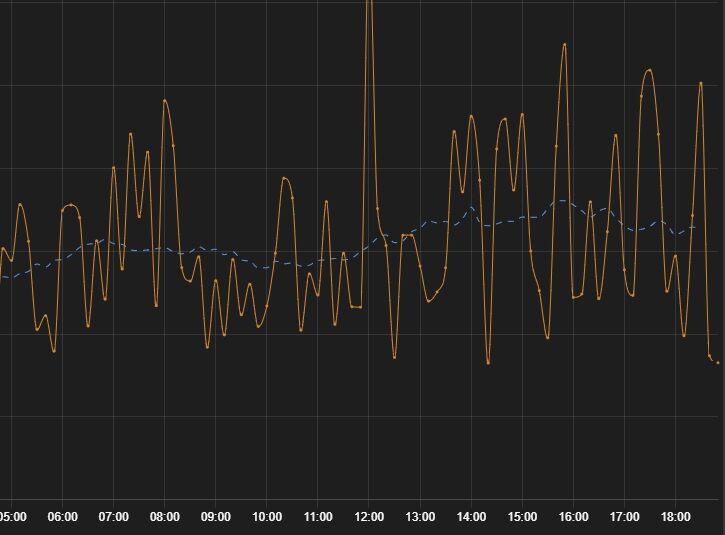The width and height of the screenshot is (725, 535).
Task: Click the 15:00 time axis label
Action: click(x=522, y=517)
